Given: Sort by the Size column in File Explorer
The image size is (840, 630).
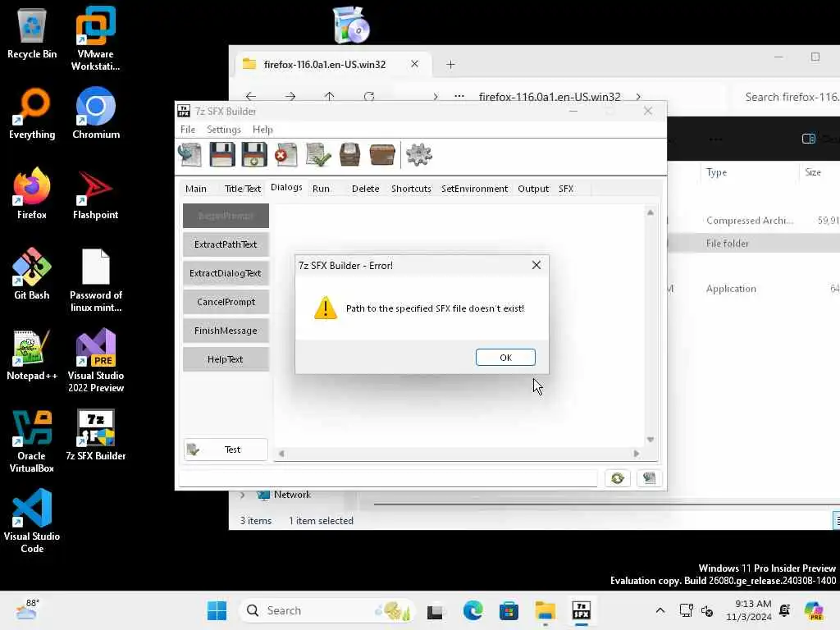Looking at the screenshot, I should pos(813,172).
